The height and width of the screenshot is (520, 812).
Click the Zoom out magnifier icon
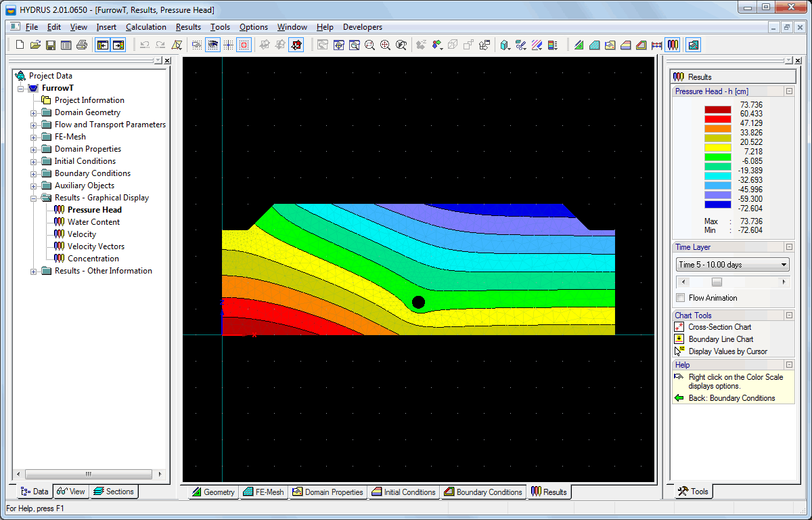pyautogui.click(x=369, y=45)
